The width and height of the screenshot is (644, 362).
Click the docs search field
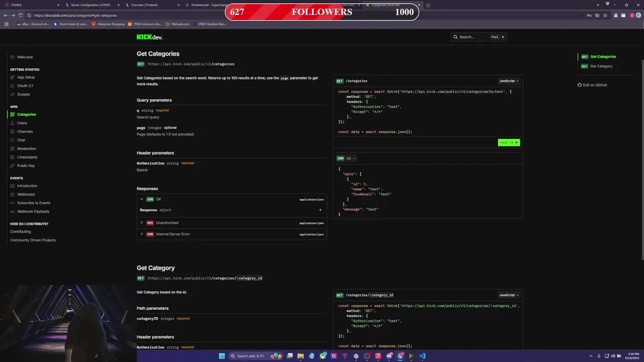coord(478,37)
